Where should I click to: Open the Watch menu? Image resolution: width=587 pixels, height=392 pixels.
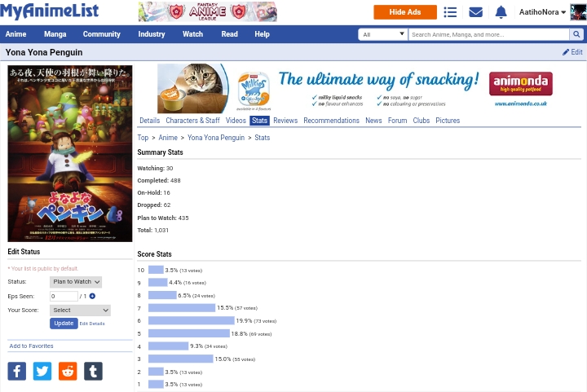[x=192, y=34]
